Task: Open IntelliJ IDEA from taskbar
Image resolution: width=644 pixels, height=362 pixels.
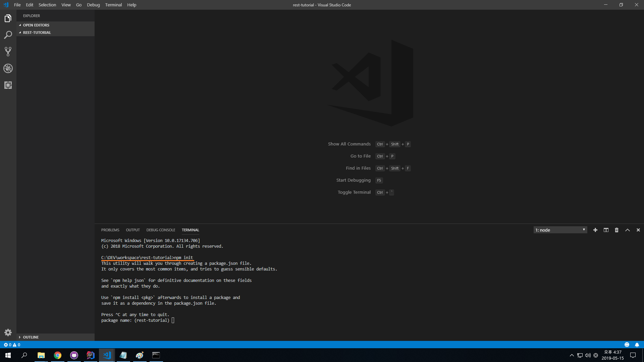Action: pyautogui.click(x=91, y=355)
